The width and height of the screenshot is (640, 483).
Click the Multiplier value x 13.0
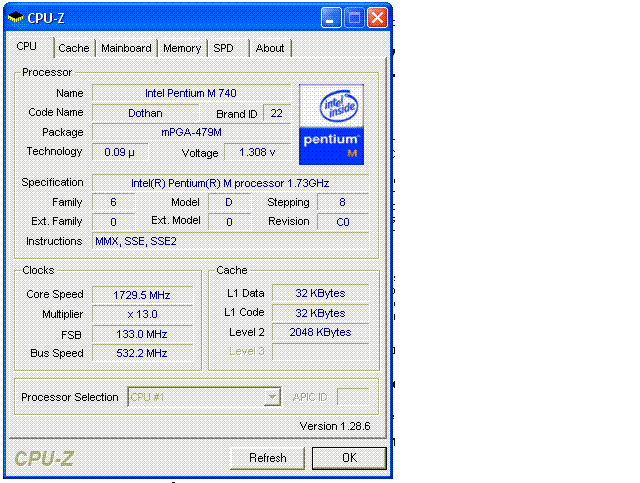point(142,314)
